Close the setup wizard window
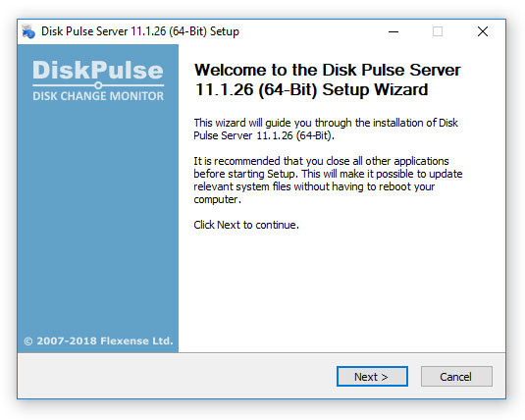525x420 pixels. click(483, 31)
